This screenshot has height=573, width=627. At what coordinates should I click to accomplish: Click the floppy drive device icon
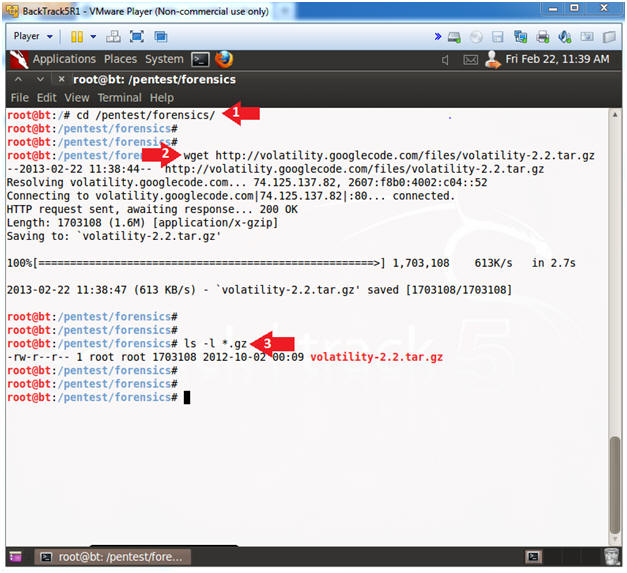click(x=498, y=37)
